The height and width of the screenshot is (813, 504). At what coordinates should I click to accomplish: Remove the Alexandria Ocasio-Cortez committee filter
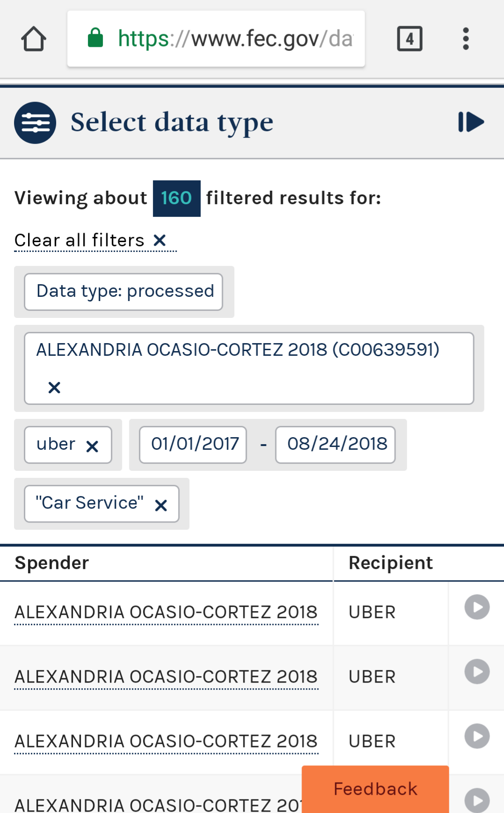tap(54, 388)
